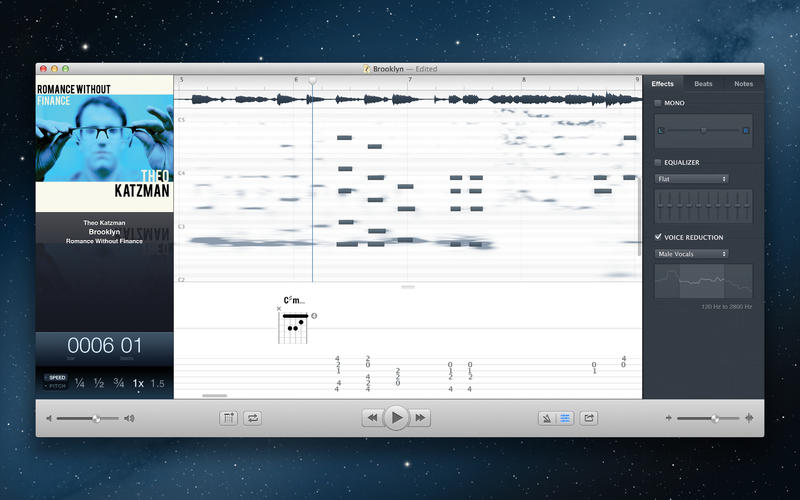Click the C#m chord diagram
Viewport: 800px width, 500px height.
[x=293, y=328]
